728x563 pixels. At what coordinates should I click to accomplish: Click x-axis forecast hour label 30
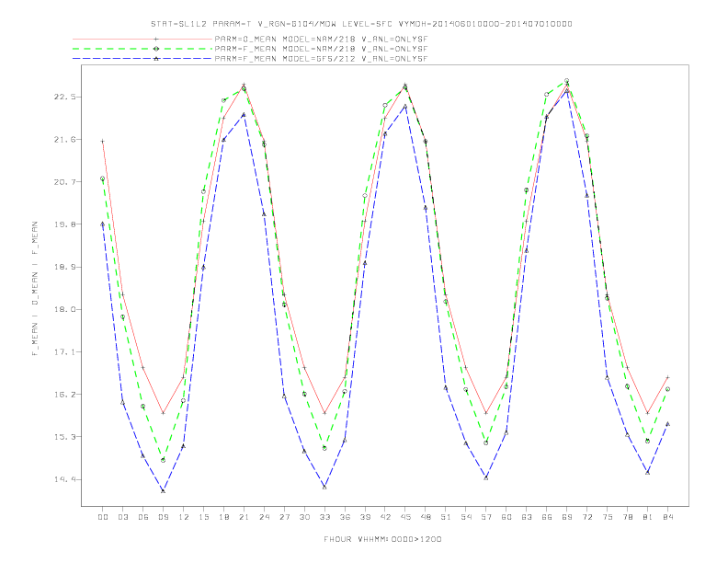(x=304, y=517)
